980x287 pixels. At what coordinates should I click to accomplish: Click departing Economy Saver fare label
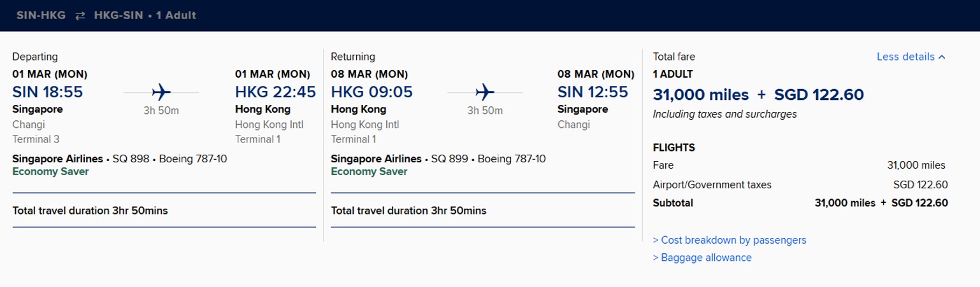click(x=50, y=171)
